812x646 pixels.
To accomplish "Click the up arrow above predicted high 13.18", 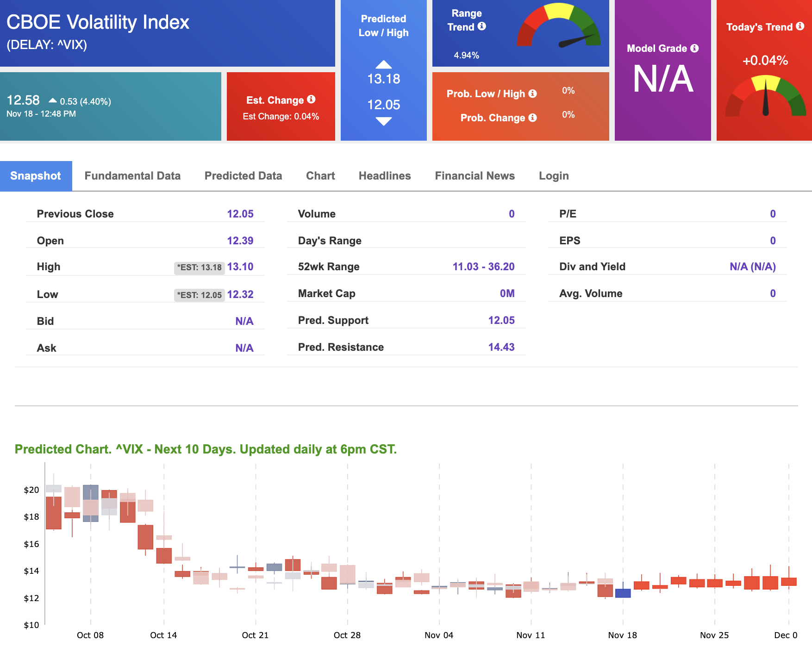I will tap(384, 64).
